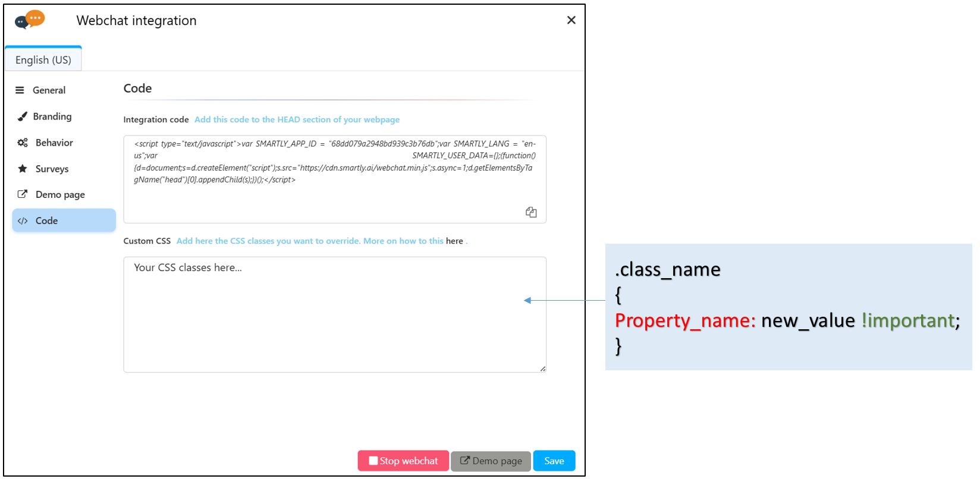The image size is (980, 479).
Task: Click the stop square icon in Stop webchat
Action: (x=373, y=461)
